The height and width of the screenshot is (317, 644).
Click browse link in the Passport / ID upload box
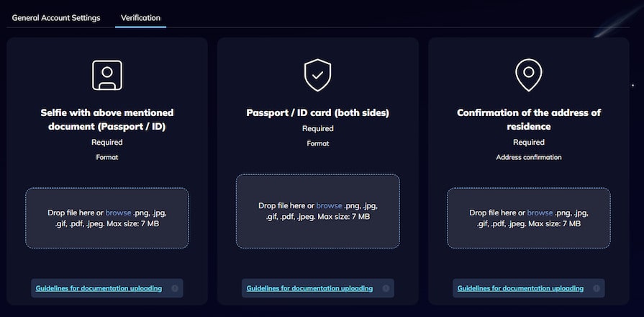(x=329, y=206)
